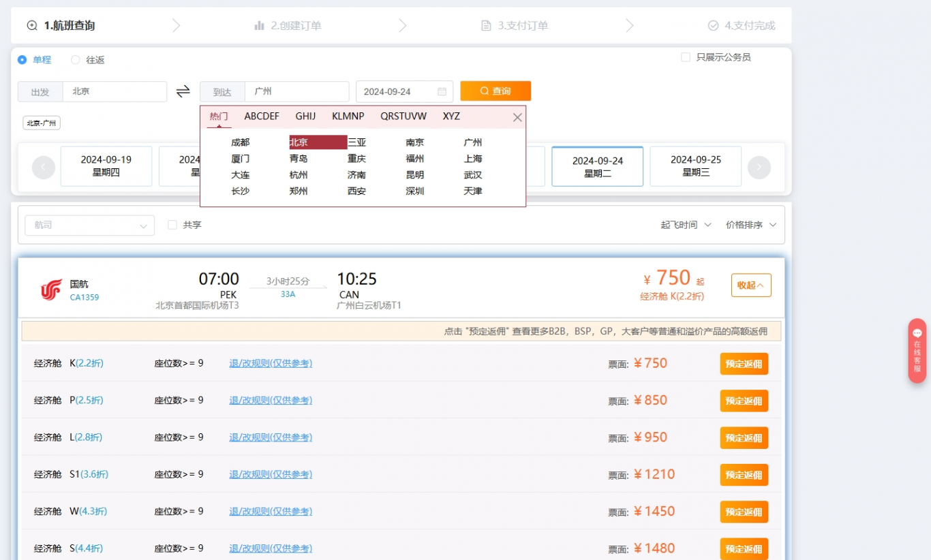Click the 2024-09-24 date input field

click(405, 91)
